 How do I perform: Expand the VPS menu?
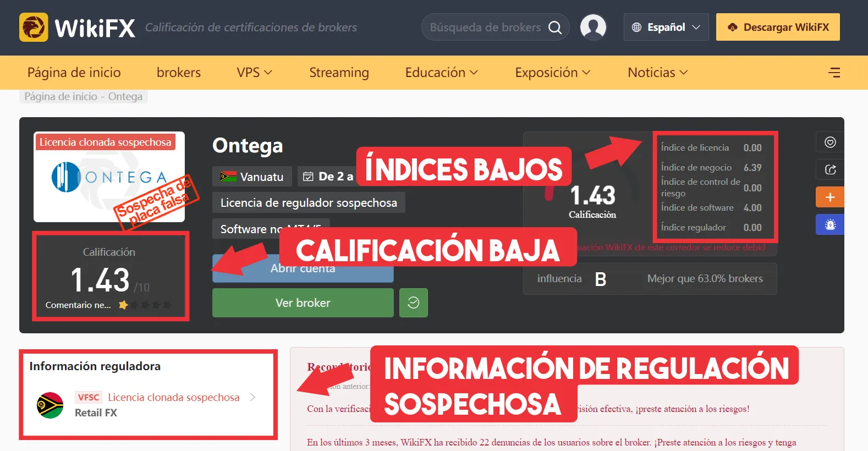coord(255,73)
